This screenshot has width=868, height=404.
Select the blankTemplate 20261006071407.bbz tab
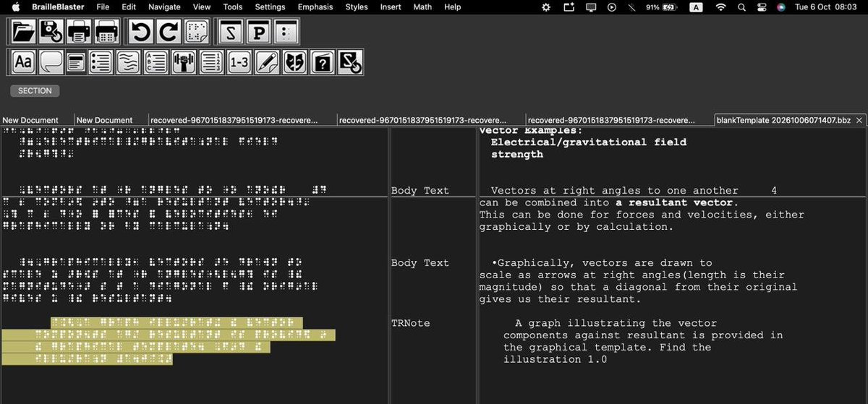(783, 120)
